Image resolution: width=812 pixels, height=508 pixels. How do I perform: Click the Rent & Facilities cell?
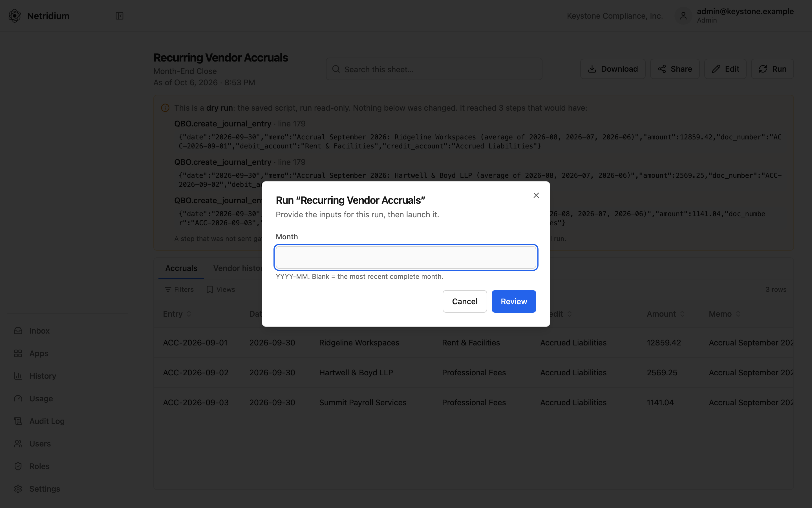[x=471, y=343]
